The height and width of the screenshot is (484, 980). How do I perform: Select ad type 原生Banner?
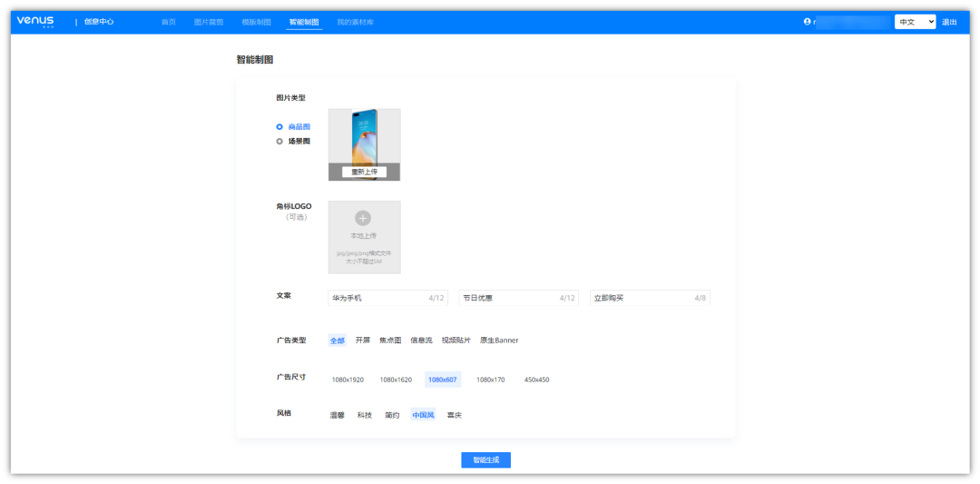[x=499, y=341]
